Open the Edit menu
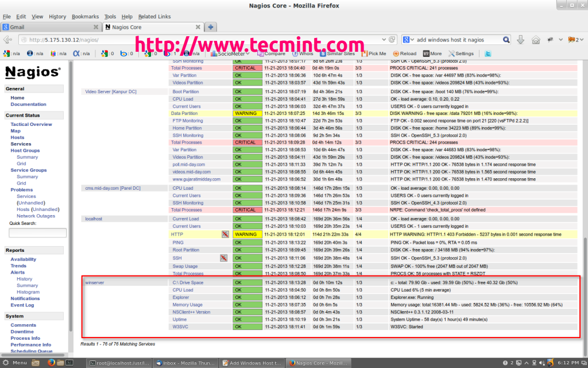The height and width of the screenshot is (368, 588). [x=21, y=17]
